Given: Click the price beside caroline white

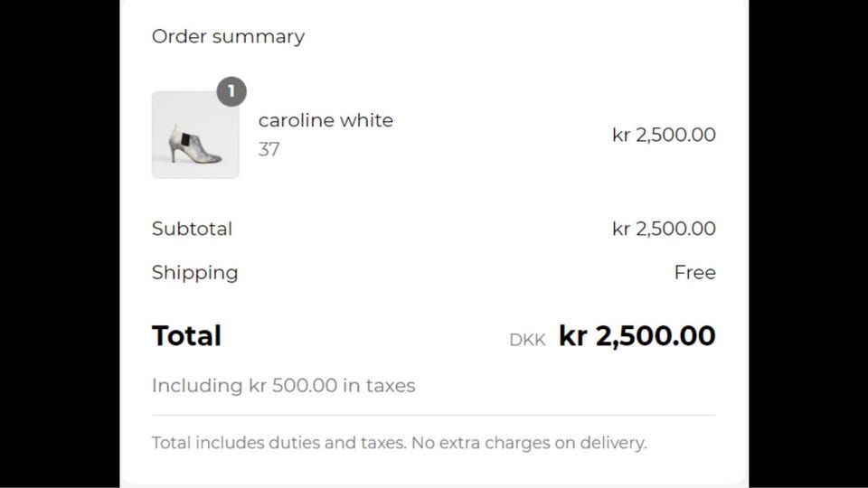Looking at the screenshot, I should [x=664, y=136].
